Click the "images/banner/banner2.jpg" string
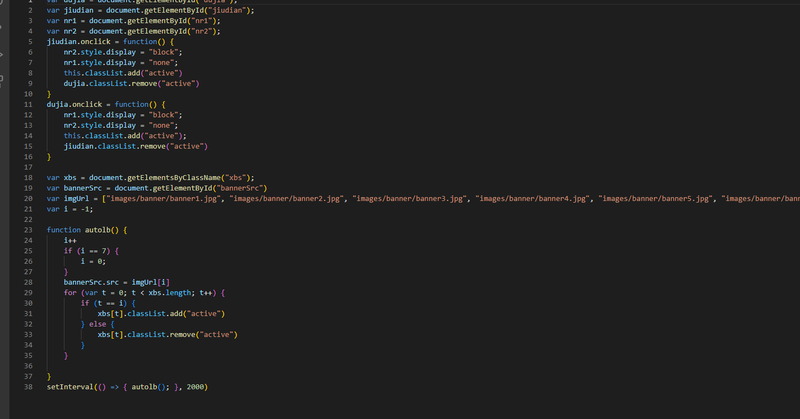This screenshot has width=800, height=419. click(287, 199)
